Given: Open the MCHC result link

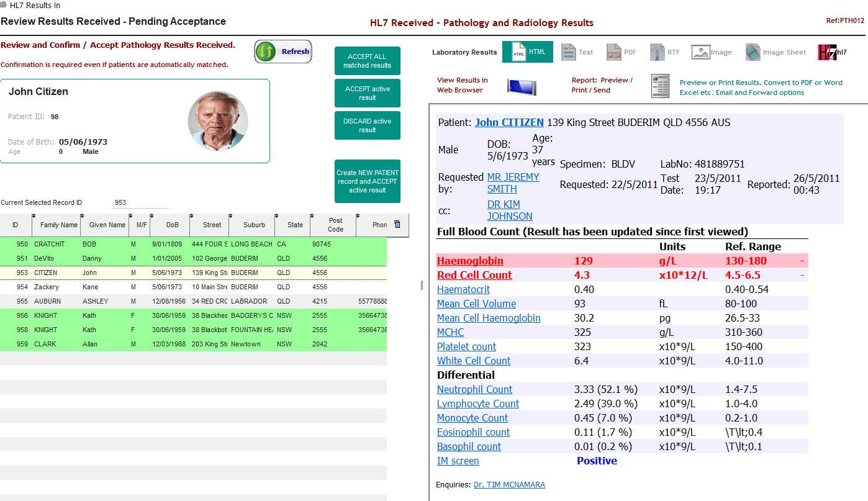Looking at the screenshot, I should point(450,332).
